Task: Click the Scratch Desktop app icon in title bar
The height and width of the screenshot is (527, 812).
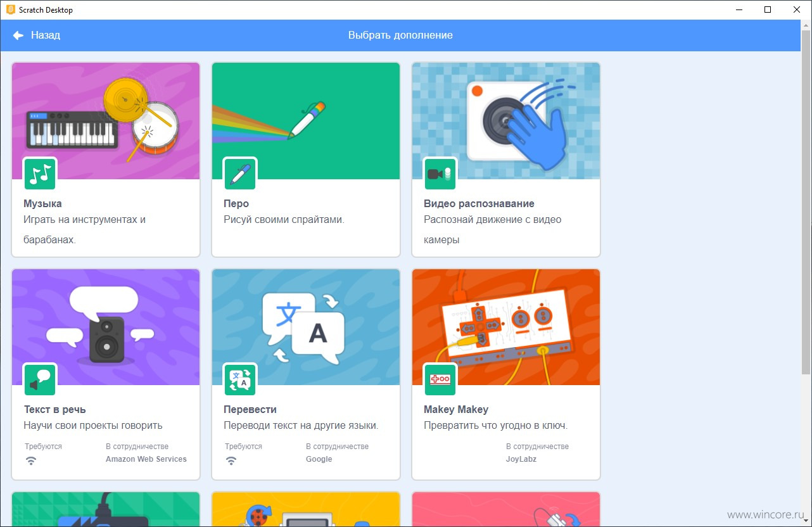Action: tap(10, 10)
